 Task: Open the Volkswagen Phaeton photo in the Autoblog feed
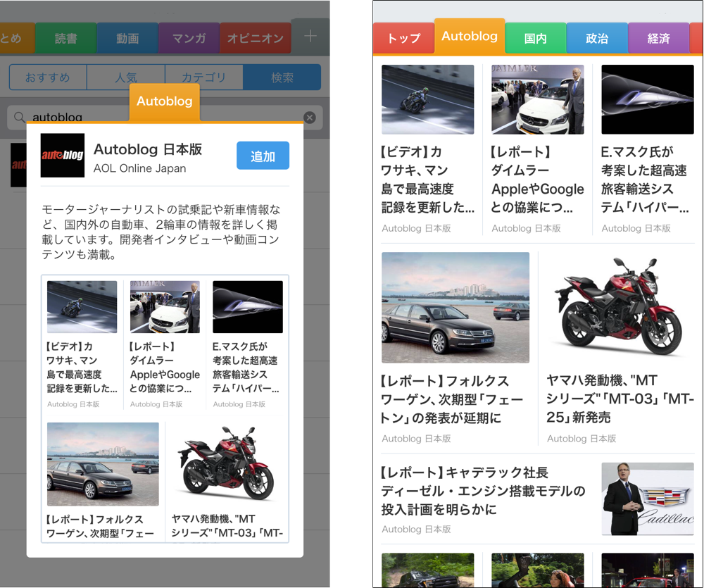455,307
